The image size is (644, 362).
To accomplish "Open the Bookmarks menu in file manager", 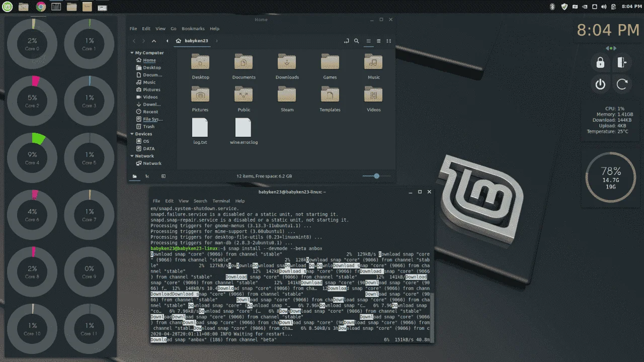I will (193, 29).
